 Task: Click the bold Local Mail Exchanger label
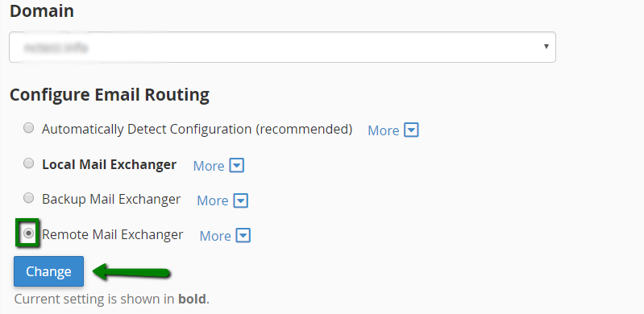110,164
